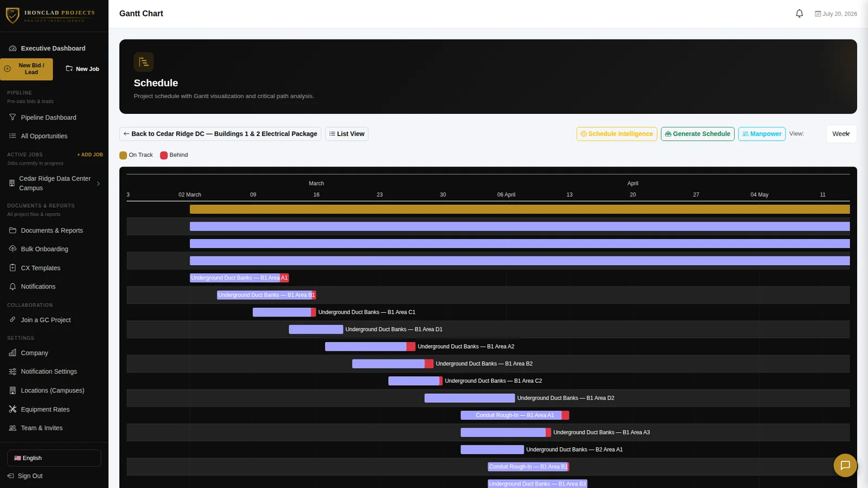Click the Generate Schedule button
This screenshot has height=488, width=868.
[x=698, y=134]
